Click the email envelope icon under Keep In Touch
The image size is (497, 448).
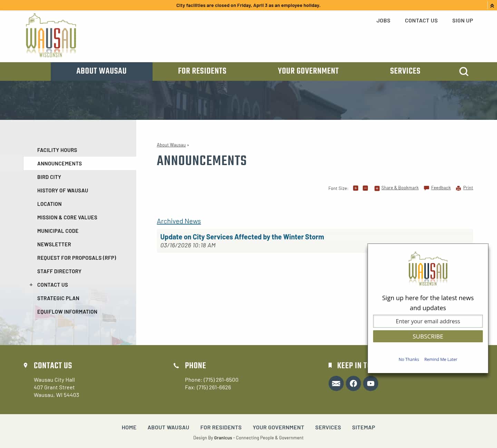(x=336, y=383)
